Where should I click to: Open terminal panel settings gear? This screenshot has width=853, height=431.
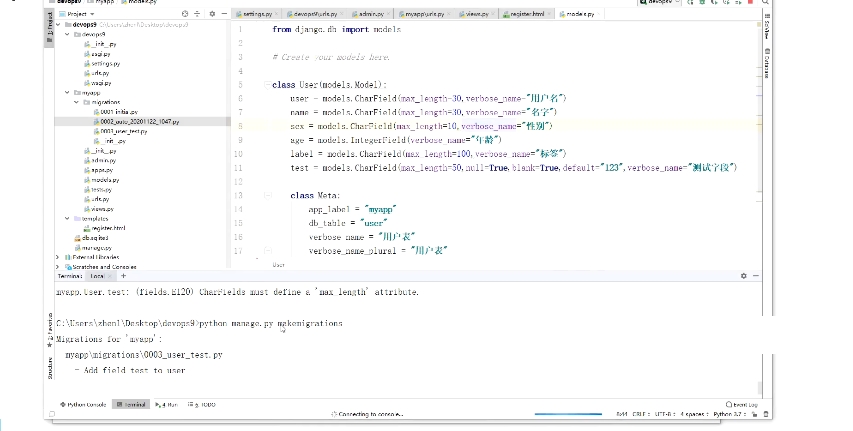pos(744,276)
